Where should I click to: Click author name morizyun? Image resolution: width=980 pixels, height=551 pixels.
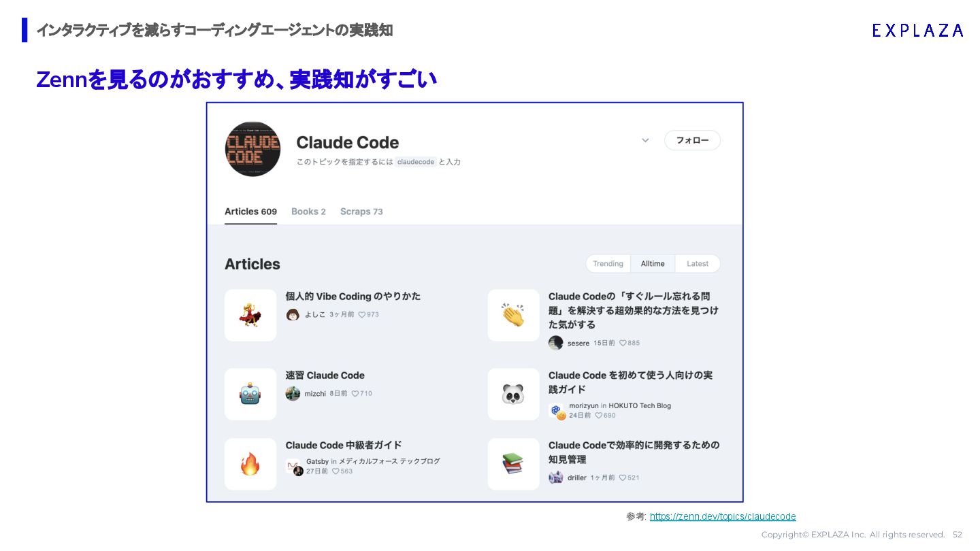point(584,405)
